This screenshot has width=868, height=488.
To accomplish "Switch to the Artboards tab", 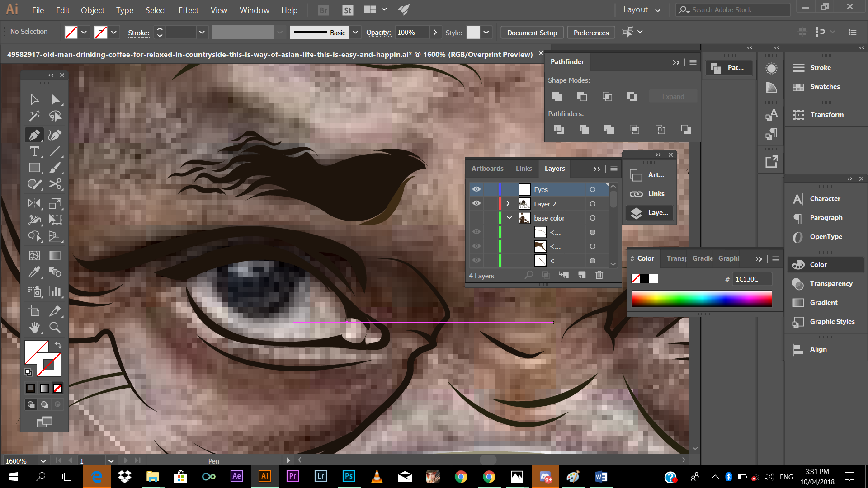I will (x=487, y=168).
